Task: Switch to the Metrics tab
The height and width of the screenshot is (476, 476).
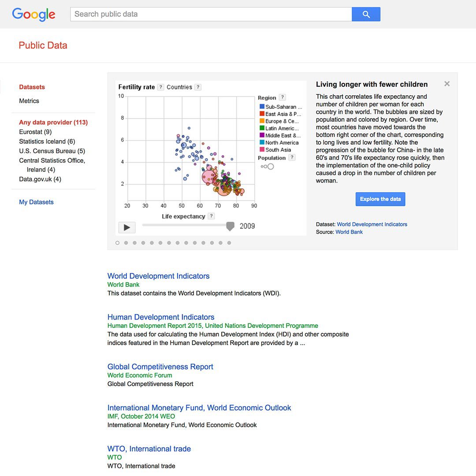Action: coord(29,101)
